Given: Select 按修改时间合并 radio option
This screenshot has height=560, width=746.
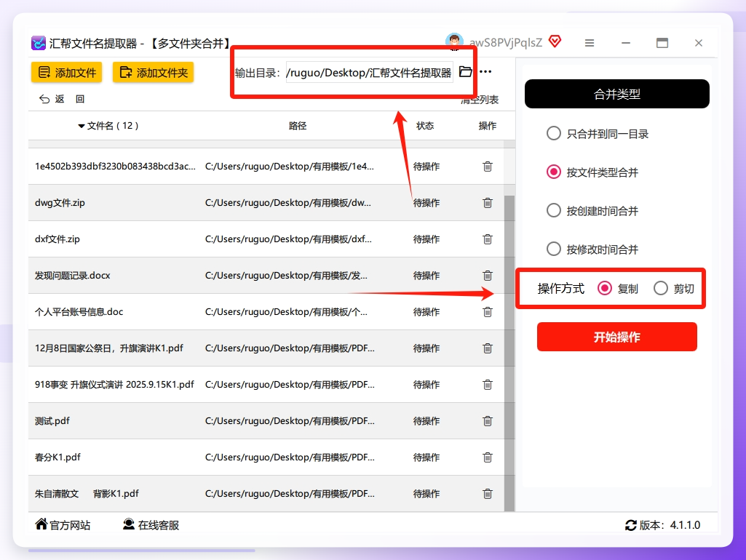Looking at the screenshot, I should 554,249.
